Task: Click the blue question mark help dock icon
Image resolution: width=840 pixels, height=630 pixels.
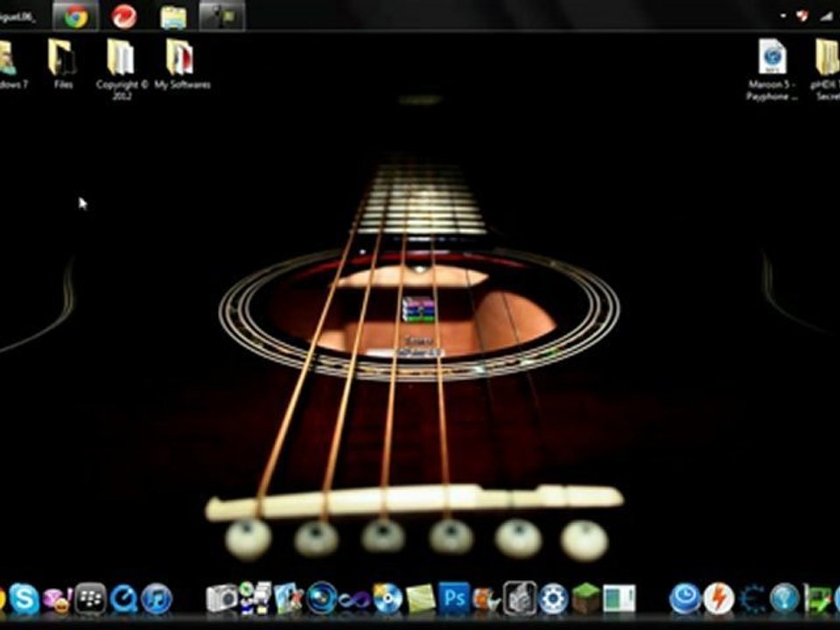Action: 785,598
